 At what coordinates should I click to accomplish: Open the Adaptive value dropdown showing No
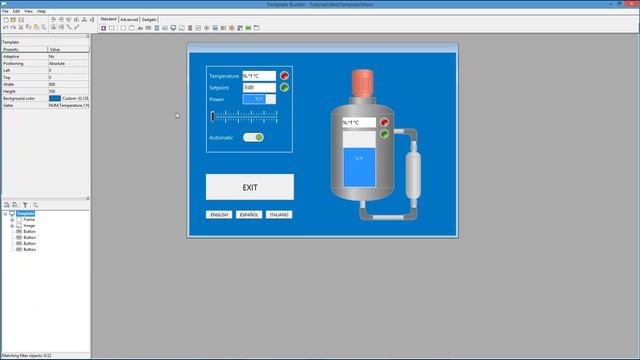(x=68, y=56)
